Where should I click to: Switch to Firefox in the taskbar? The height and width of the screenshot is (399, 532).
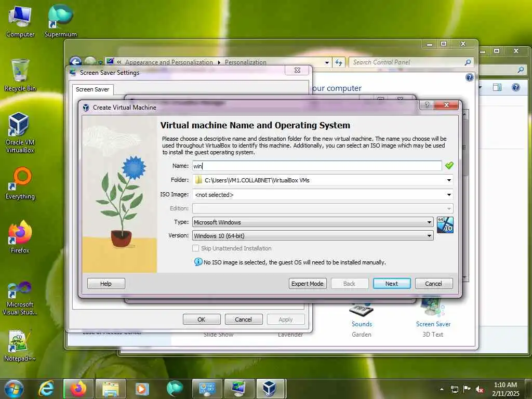[78, 389]
